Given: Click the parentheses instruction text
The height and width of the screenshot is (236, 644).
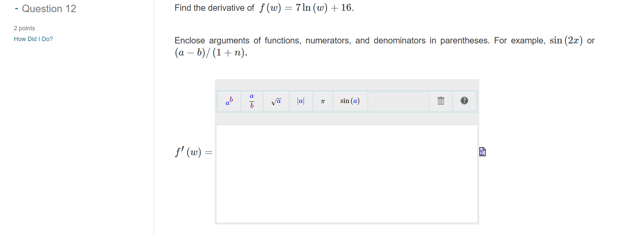Looking at the screenshot, I should click(384, 46).
